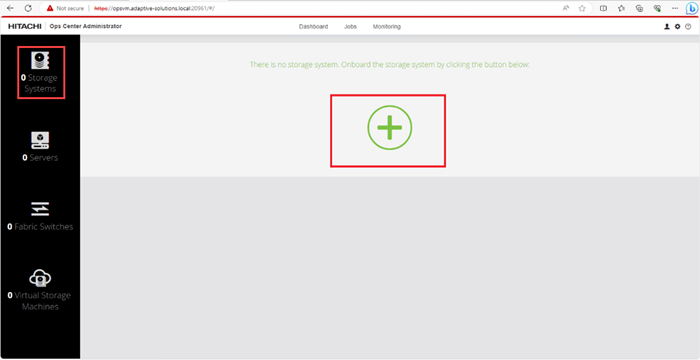Open the browser favorites list icon

621,8
